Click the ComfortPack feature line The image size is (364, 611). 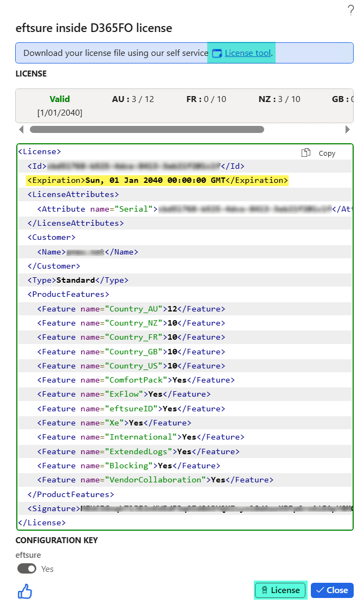pyautogui.click(x=136, y=380)
